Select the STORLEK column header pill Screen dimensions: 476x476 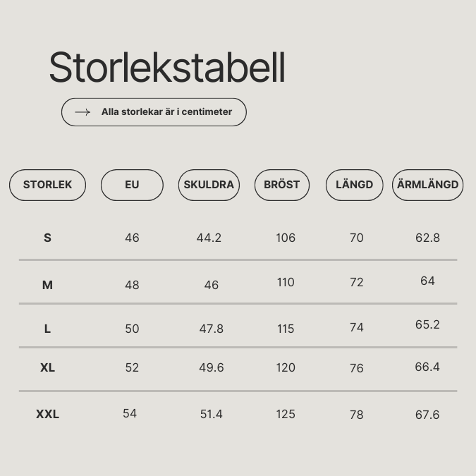(x=48, y=185)
